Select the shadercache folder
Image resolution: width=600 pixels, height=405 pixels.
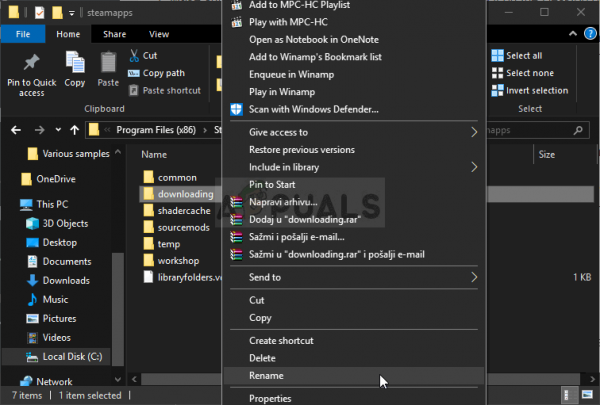point(177,211)
